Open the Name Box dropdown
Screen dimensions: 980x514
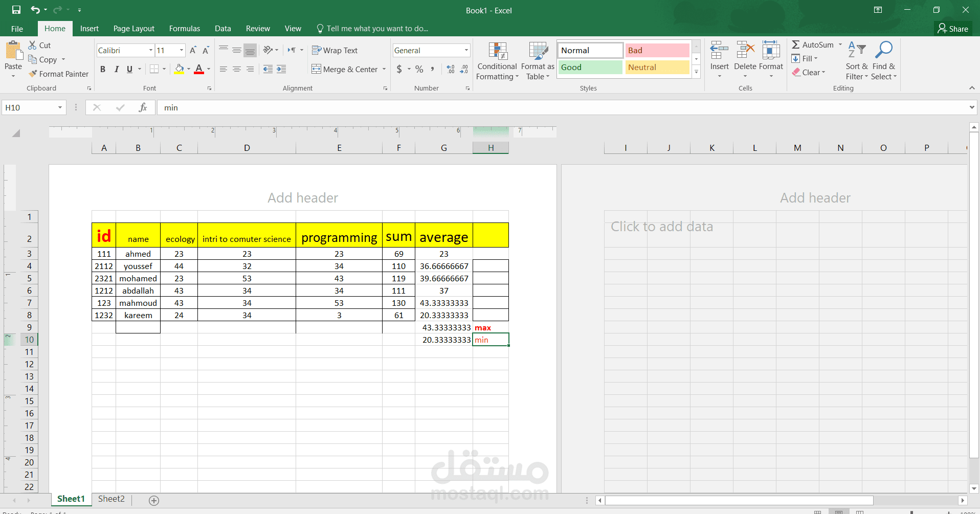[x=60, y=107]
